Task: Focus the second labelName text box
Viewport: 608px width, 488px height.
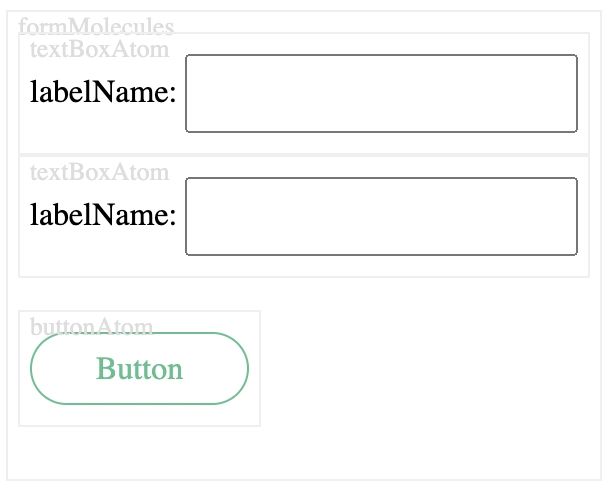Action: click(381, 216)
